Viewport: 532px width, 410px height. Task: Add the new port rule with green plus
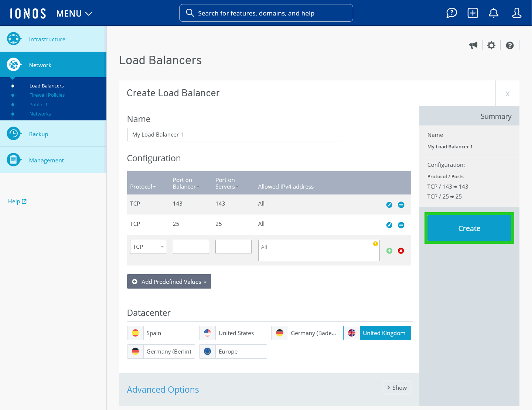[389, 251]
